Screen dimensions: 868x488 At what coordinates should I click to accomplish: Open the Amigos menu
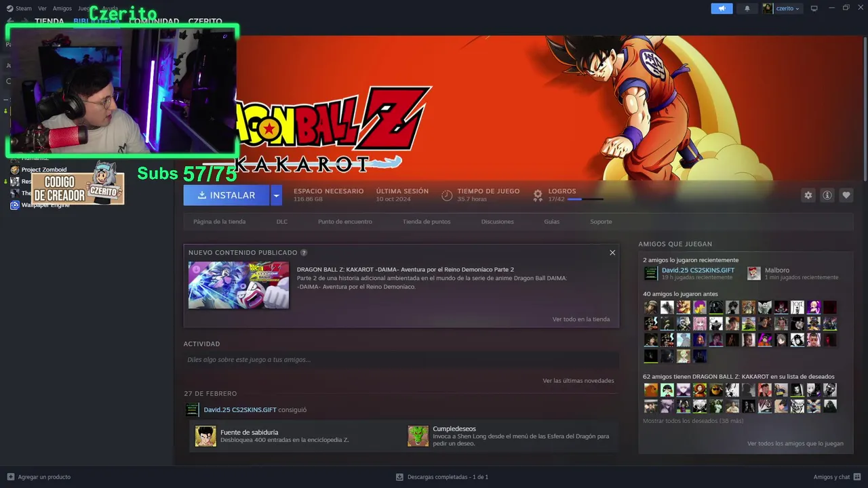[x=62, y=9]
